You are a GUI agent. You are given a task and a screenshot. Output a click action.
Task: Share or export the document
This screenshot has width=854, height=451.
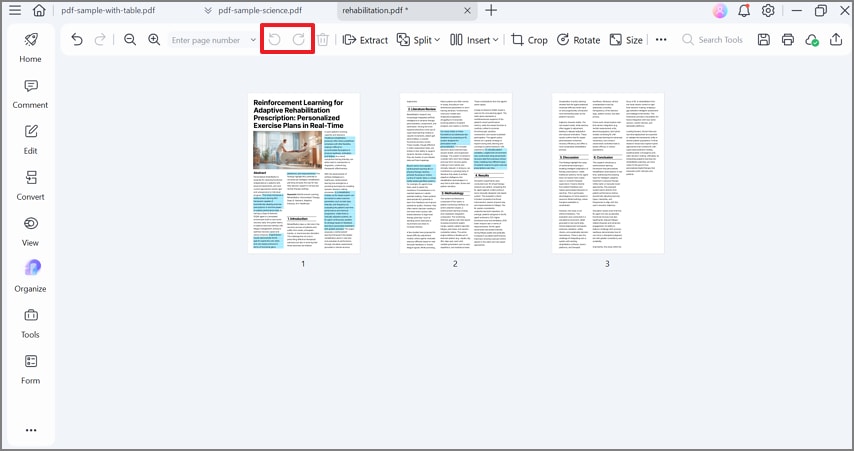tap(835, 40)
